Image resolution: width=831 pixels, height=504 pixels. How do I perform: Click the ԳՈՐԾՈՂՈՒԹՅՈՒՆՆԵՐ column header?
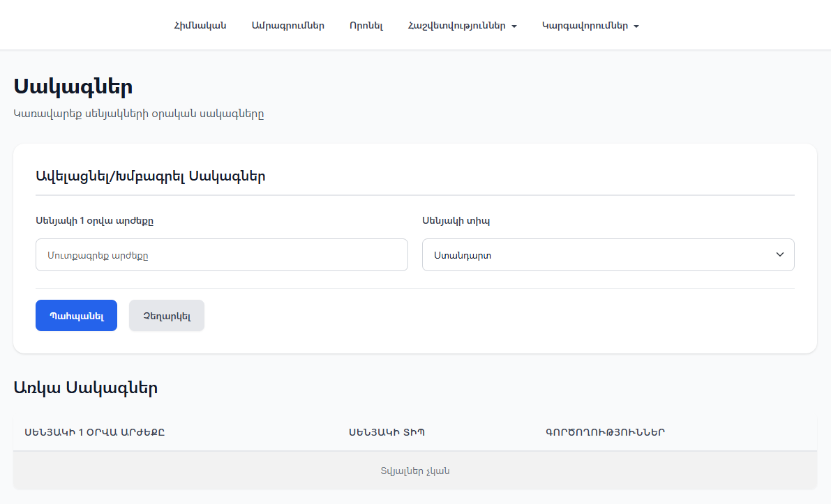(605, 432)
